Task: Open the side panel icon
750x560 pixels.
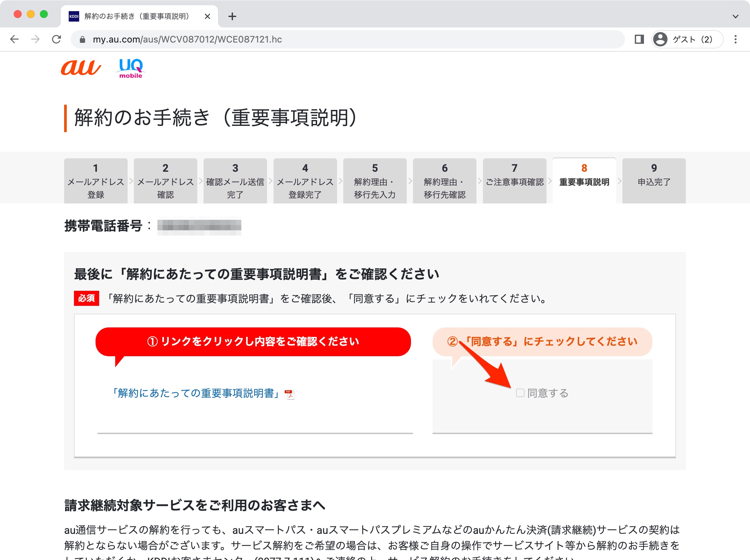Action: pos(639,39)
